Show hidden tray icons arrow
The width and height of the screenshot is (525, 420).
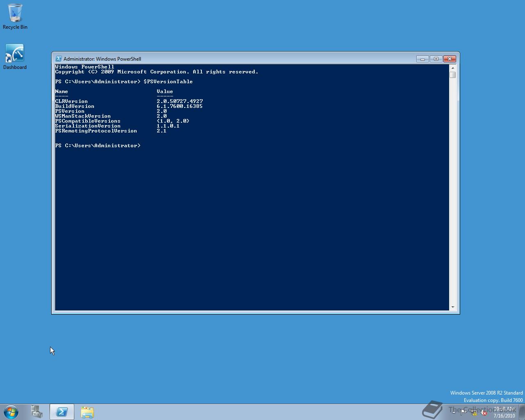[454, 412]
